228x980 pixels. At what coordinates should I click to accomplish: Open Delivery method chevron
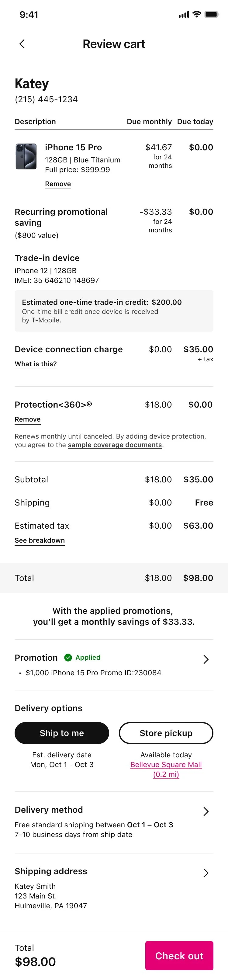[x=206, y=811]
